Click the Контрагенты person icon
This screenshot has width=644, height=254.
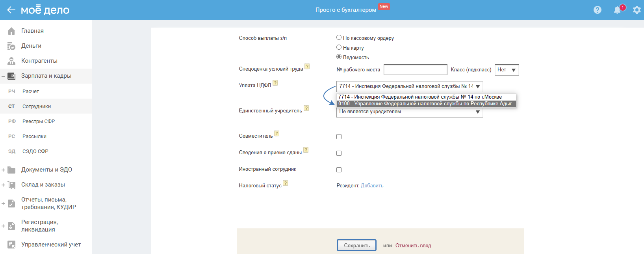(11, 61)
